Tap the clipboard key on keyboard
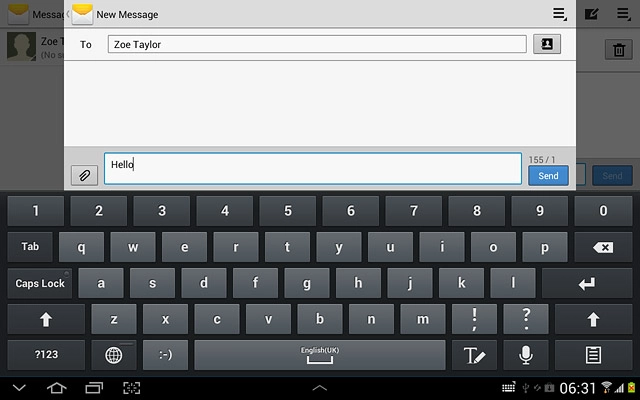Screen dimensions: 640x400 tap(593, 355)
